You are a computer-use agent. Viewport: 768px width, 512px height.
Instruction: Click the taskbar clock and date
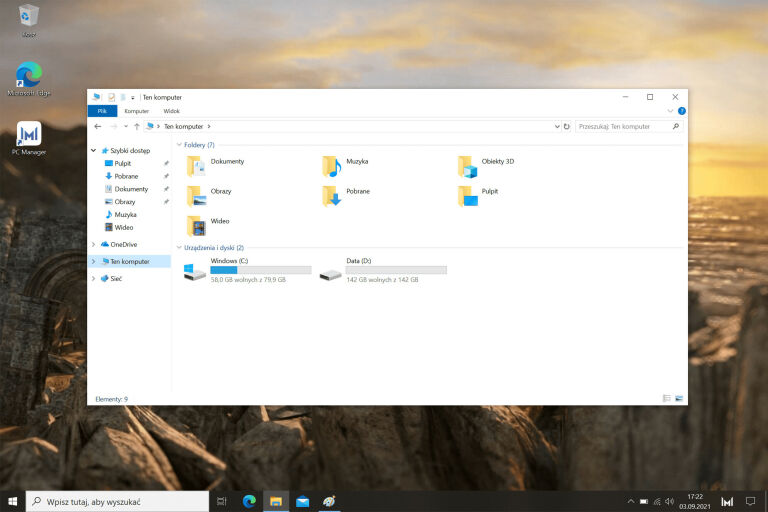coord(695,501)
